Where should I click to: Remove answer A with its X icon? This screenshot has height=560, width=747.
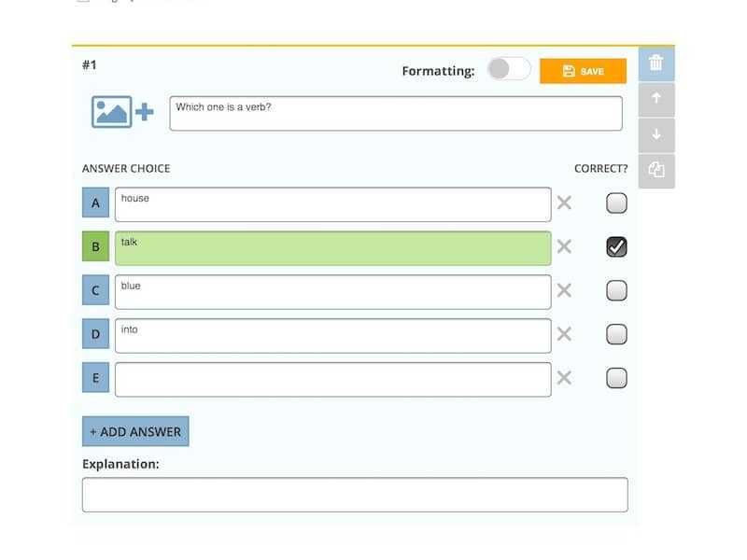tap(564, 203)
